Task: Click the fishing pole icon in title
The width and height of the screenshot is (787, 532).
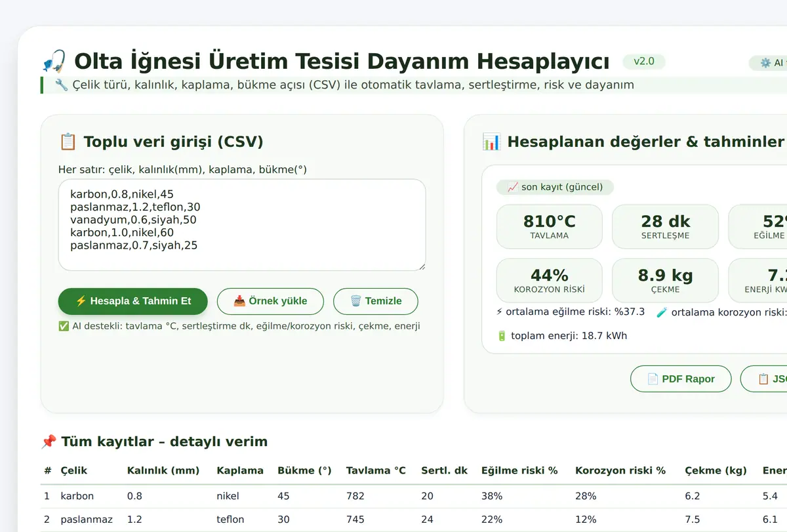Action: tap(54, 62)
